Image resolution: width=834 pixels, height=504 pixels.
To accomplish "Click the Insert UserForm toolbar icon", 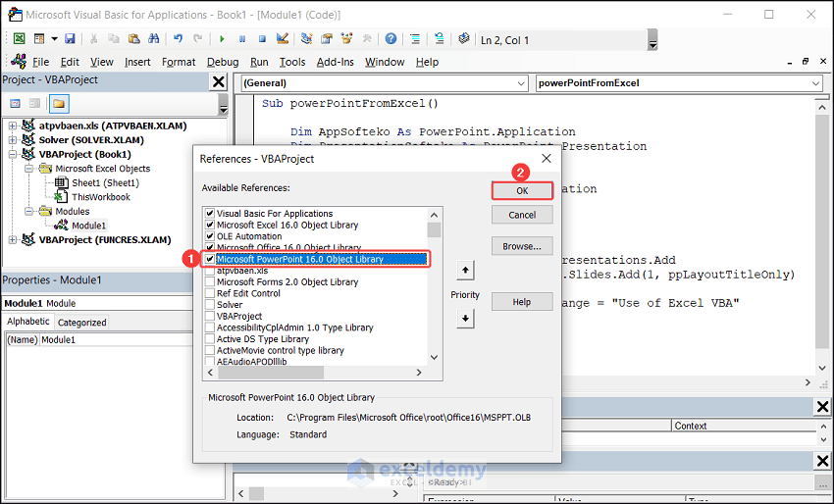I will (39, 39).
